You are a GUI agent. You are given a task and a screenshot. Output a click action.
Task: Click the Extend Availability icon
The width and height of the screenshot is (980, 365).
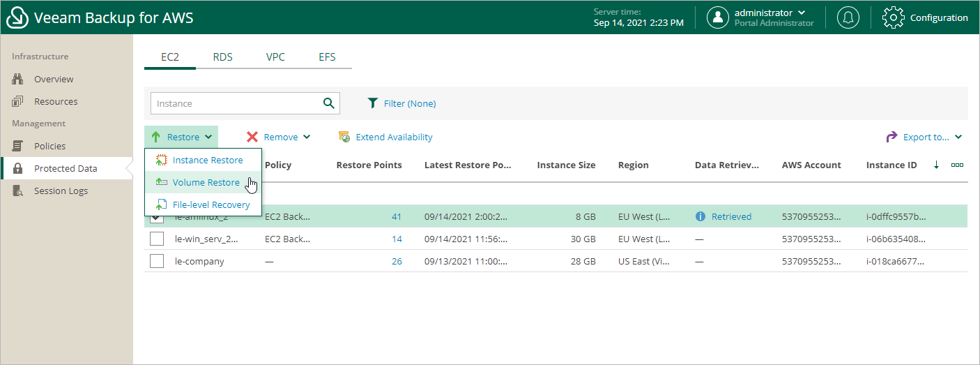344,137
